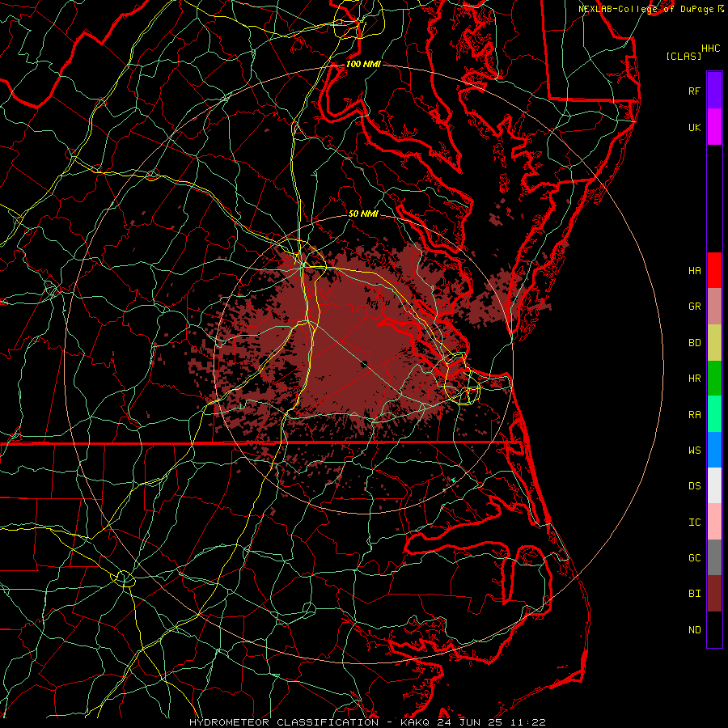Pick the RA light-green legend swatch
Viewport: 728px width, 728px height.
click(714, 414)
